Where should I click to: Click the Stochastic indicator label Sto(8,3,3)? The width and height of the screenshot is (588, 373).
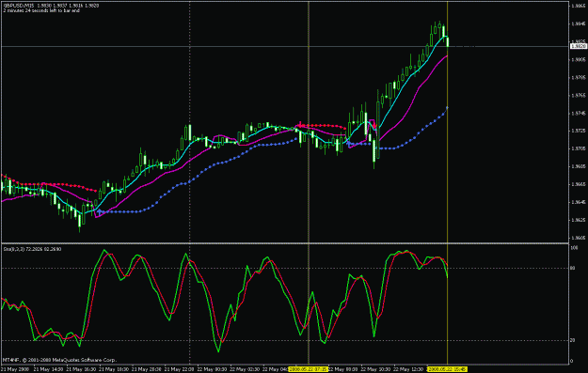14,249
